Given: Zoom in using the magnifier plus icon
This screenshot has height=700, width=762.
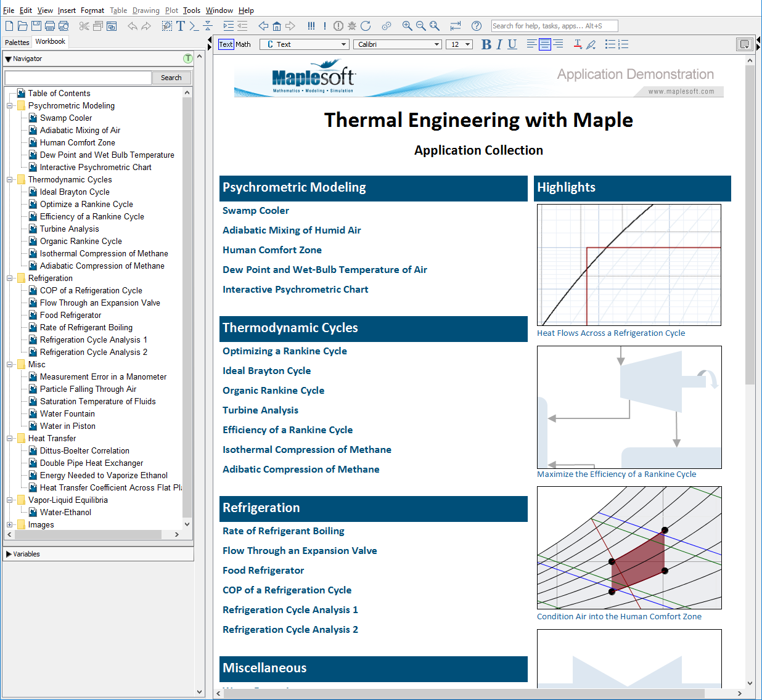Looking at the screenshot, I should pos(408,26).
